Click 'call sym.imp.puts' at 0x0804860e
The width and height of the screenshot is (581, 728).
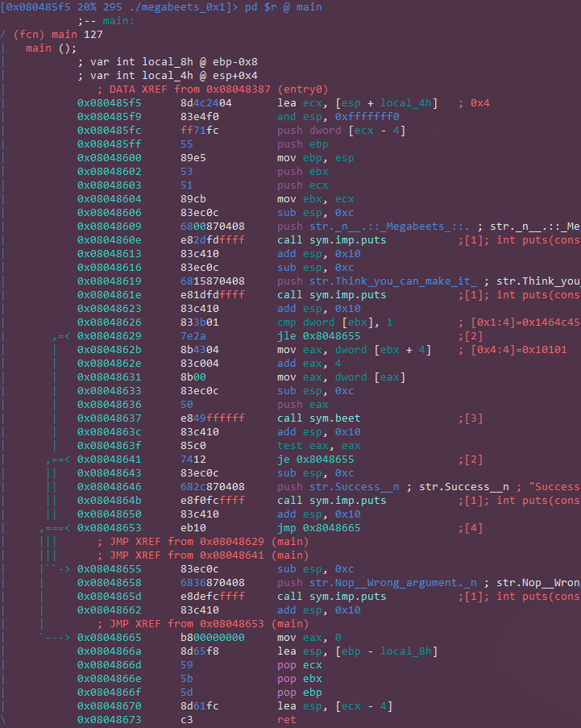click(x=331, y=240)
